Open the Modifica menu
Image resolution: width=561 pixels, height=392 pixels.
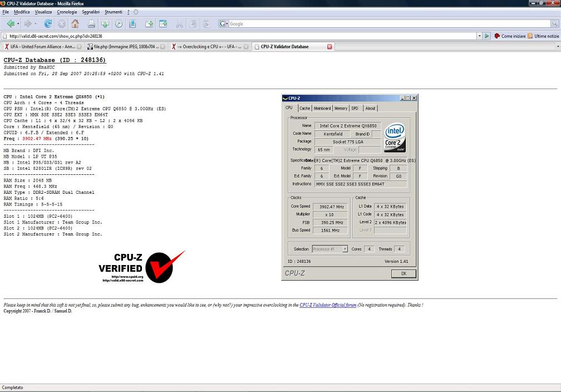[22, 12]
